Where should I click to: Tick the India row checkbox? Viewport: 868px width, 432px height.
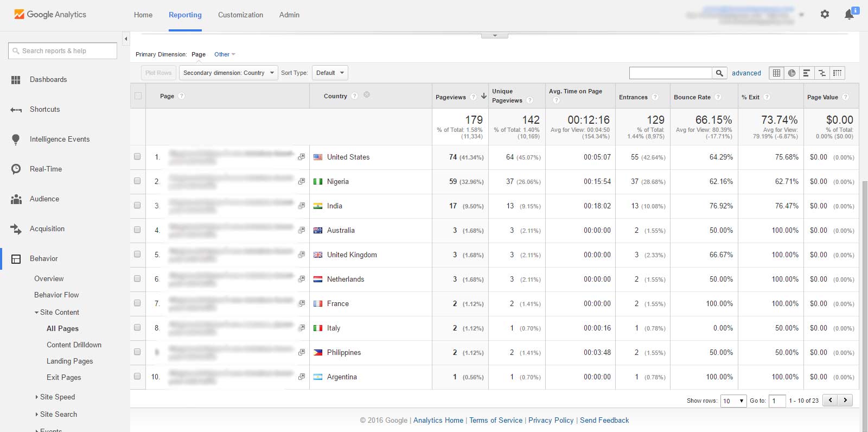137,205
